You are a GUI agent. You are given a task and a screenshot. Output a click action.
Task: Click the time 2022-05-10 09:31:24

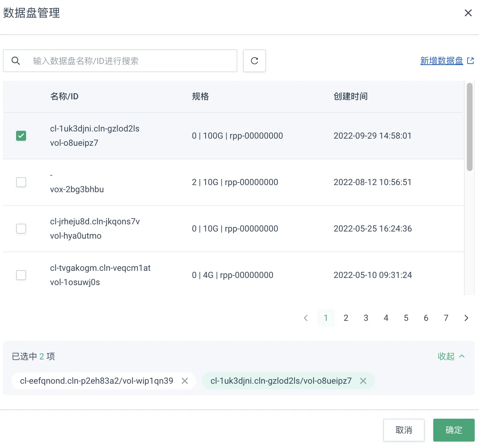(373, 275)
